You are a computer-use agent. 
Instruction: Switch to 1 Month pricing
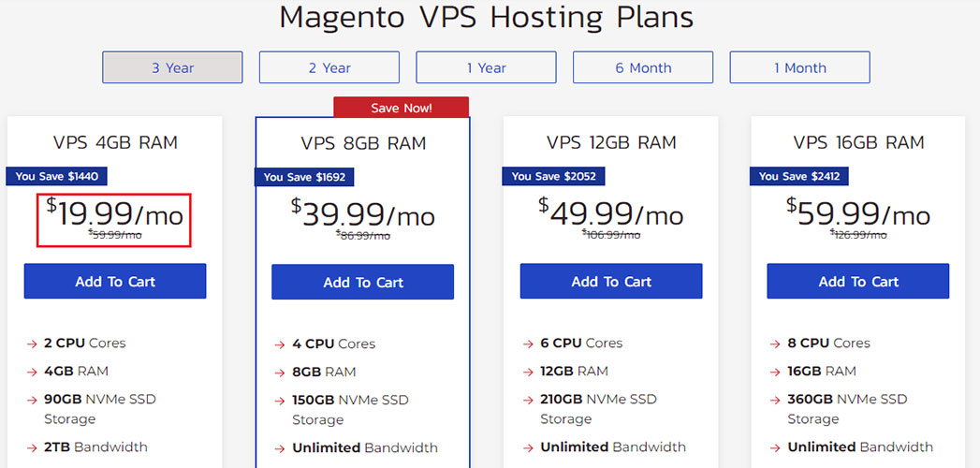(x=800, y=67)
